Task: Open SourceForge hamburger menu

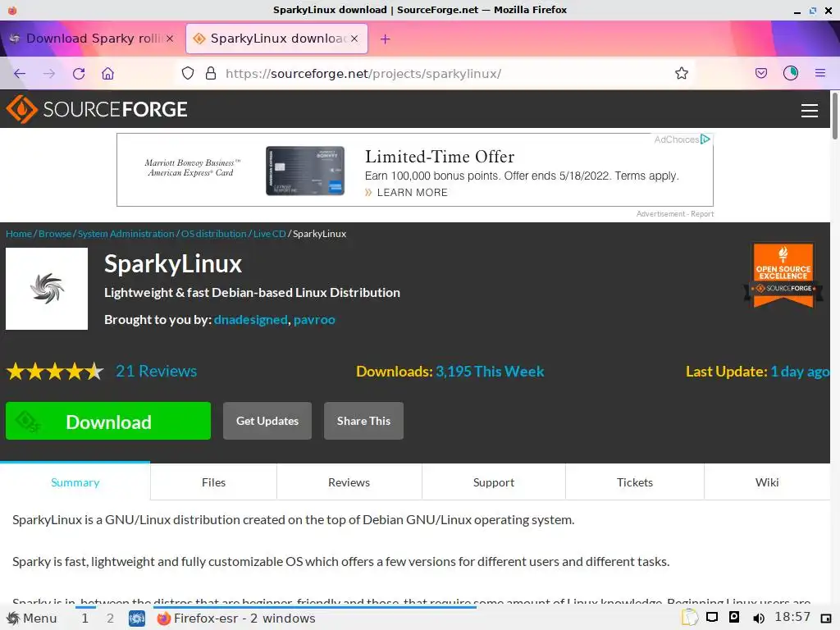Action: [x=810, y=111]
